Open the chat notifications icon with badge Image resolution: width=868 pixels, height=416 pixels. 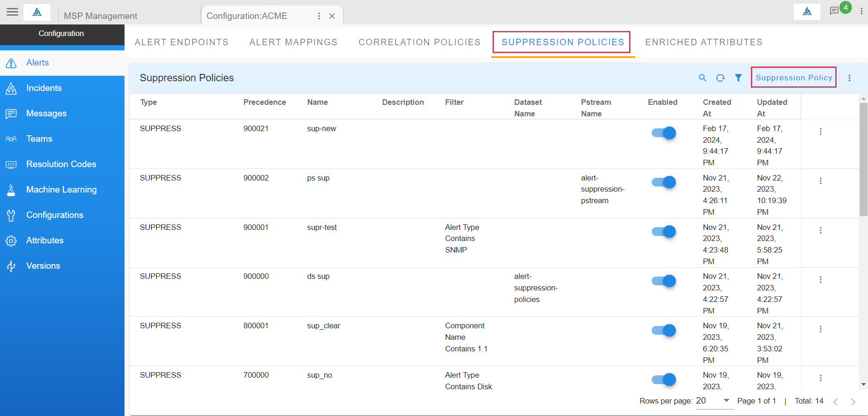click(x=834, y=11)
